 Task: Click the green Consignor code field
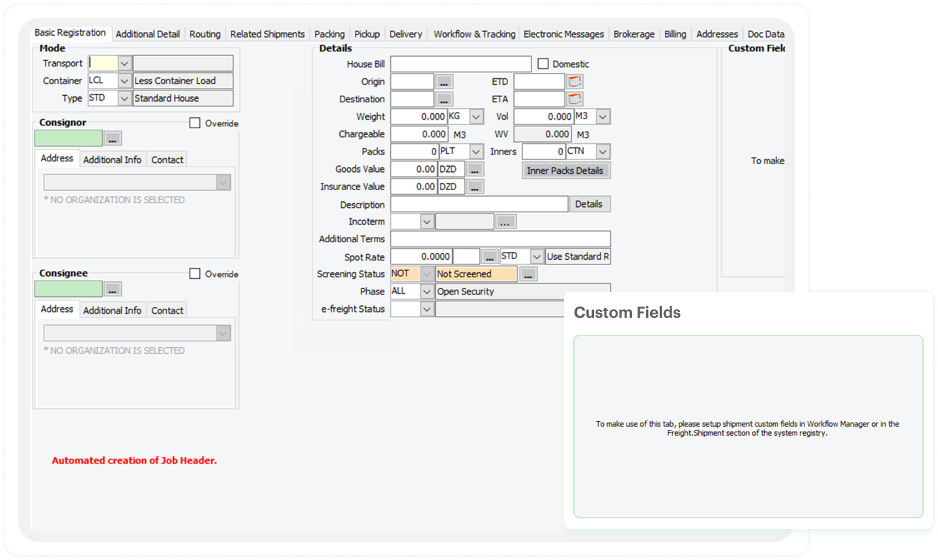coord(68,139)
